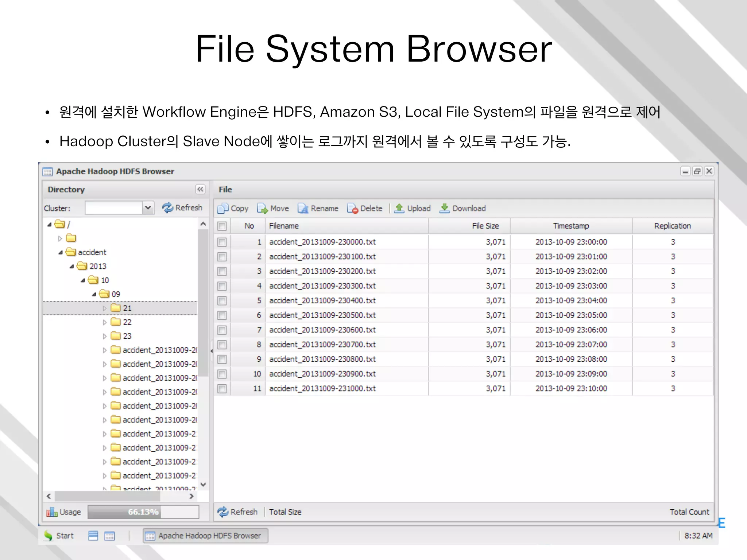The image size is (747, 560).
Task: Click the first quick-launch icon beside Start
Action: [93, 536]
